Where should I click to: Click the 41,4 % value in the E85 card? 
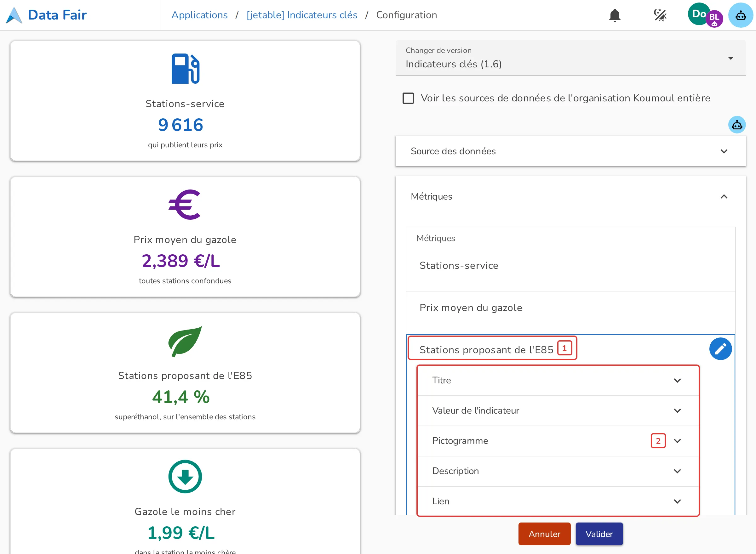(180, 397)
